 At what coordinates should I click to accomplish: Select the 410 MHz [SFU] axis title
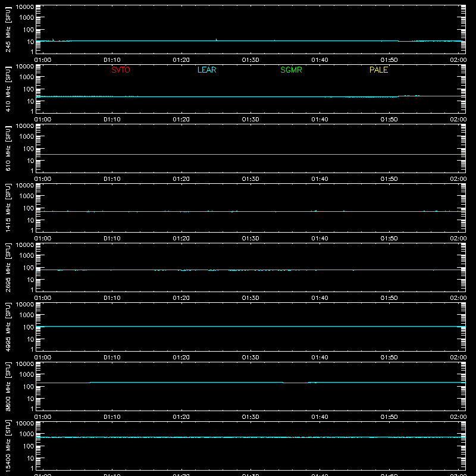pyautogui.click(x=8, y=89)
